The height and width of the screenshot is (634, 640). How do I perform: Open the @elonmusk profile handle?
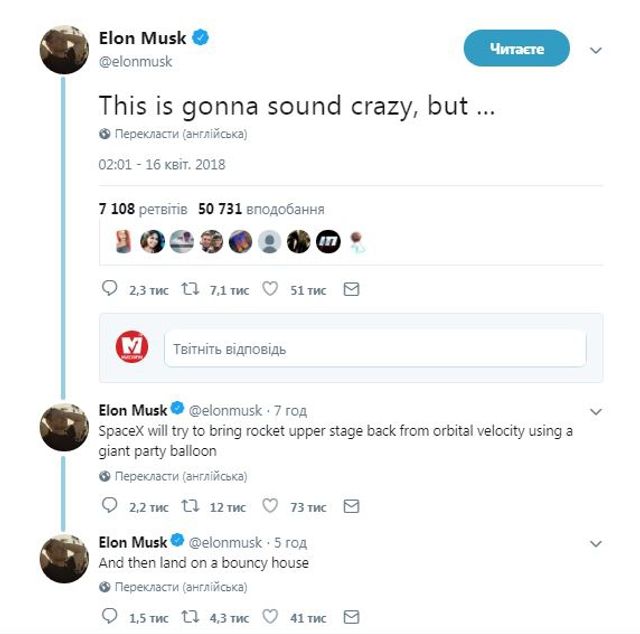tap(136, 61)
